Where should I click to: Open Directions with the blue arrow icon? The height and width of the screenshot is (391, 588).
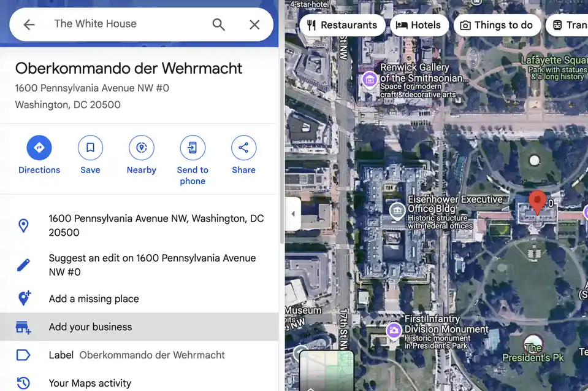(x=39, y=147)
